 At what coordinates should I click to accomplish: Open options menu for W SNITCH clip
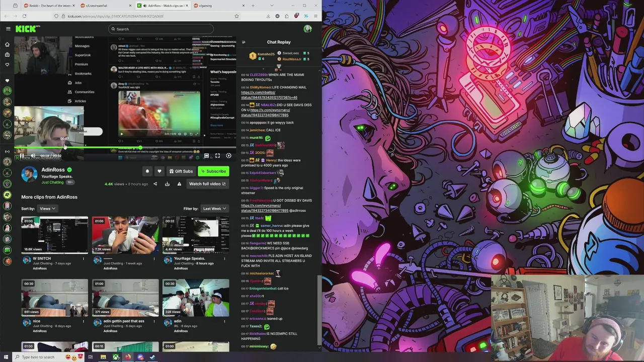pyautogui.click(x=84, y=259)
